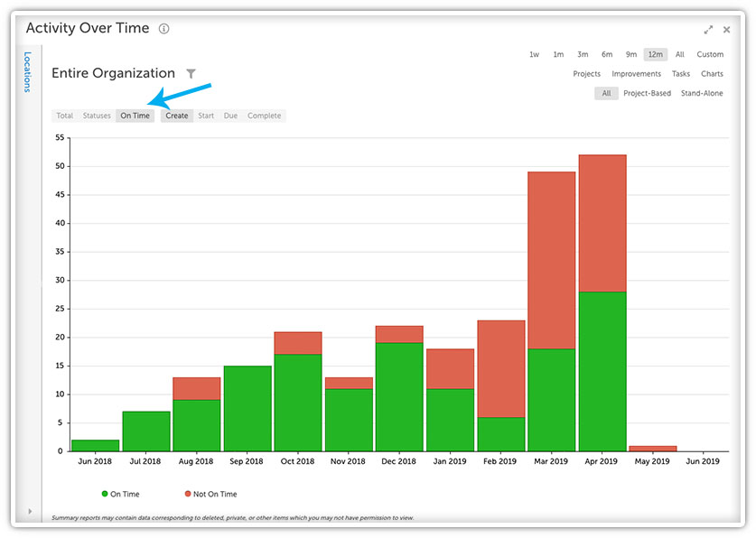The image size is (756, 538).
Task: Toggle the Not On Time legend item
Action: (x=211, y=494)
